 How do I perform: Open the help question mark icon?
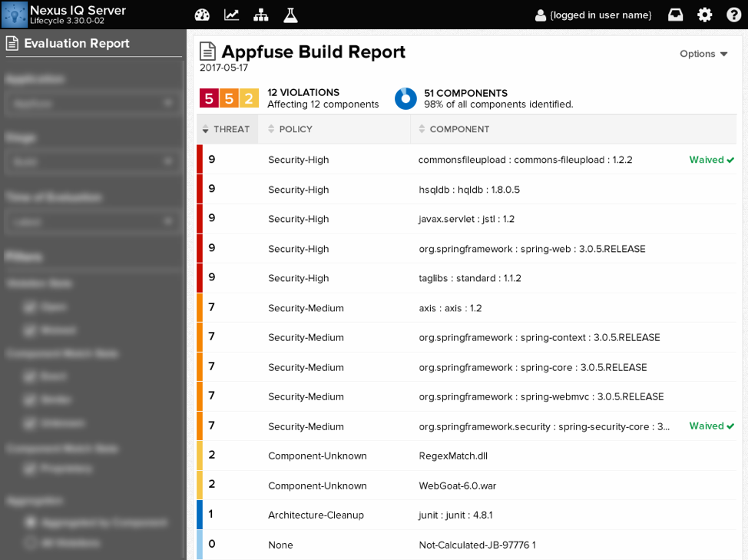coord(733,15)
